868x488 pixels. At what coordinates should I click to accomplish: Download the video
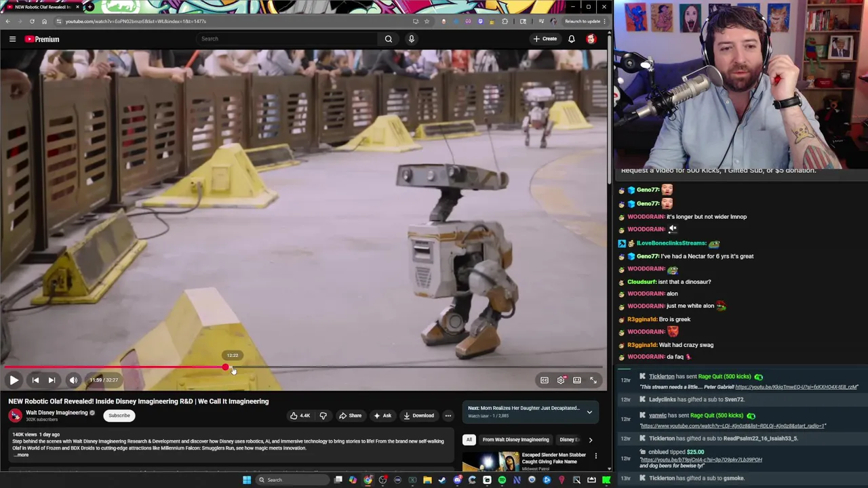tap(418, 415)
